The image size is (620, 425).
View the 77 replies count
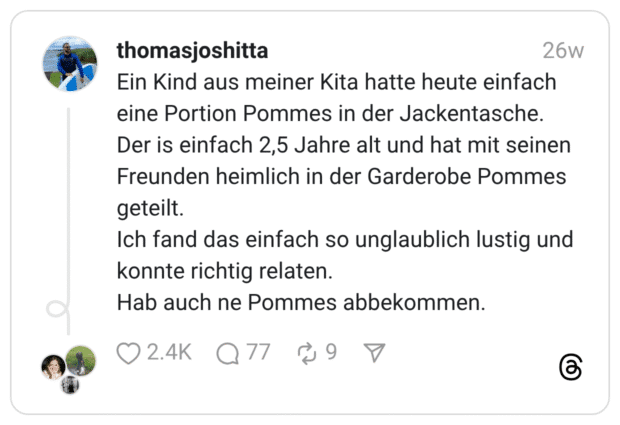(258, 353)
